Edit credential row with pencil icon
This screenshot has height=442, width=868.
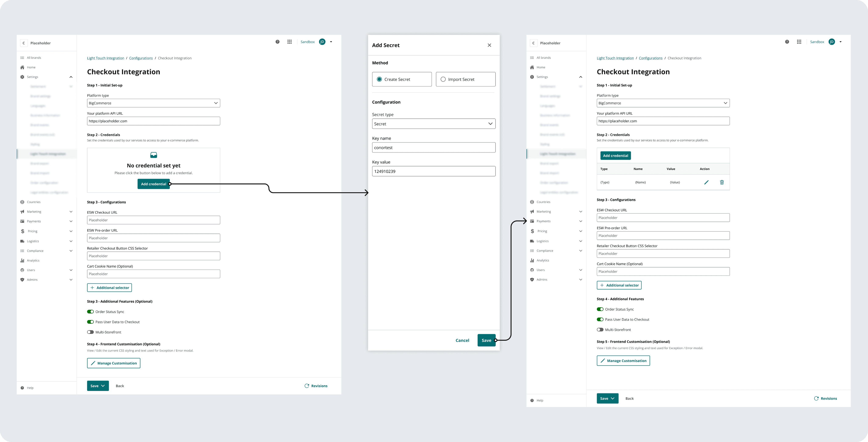(x=706, y=182)
